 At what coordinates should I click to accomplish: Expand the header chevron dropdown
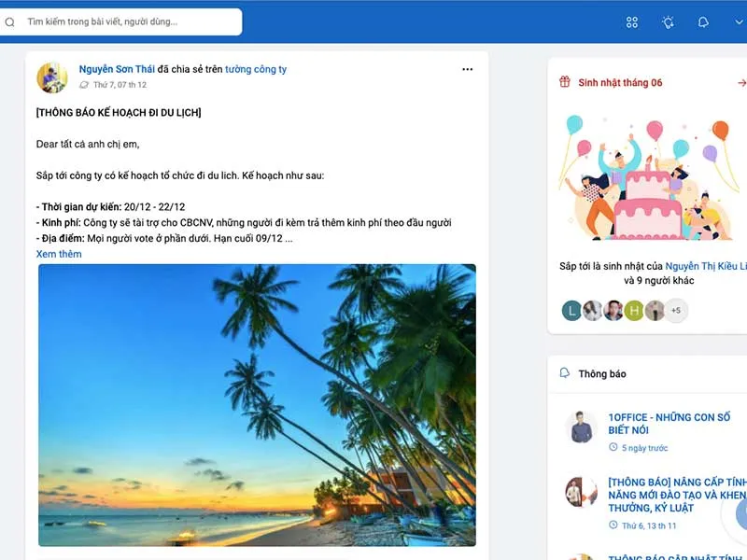[x=737, y=22]
